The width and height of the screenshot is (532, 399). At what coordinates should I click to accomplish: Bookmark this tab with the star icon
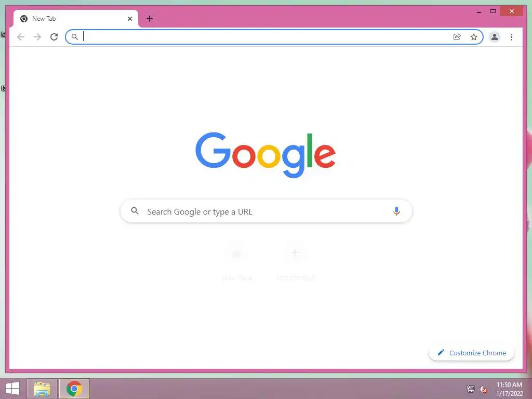tap(474, 37)
